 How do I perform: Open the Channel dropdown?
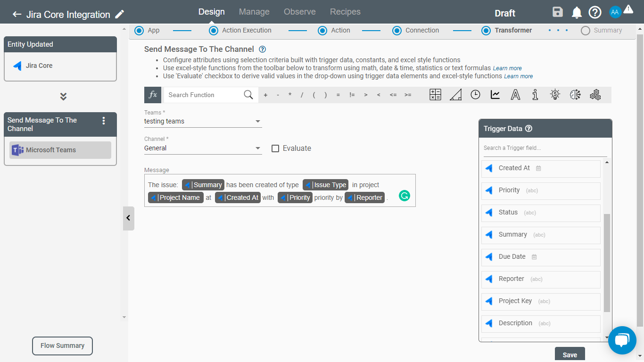click(203, 148)
